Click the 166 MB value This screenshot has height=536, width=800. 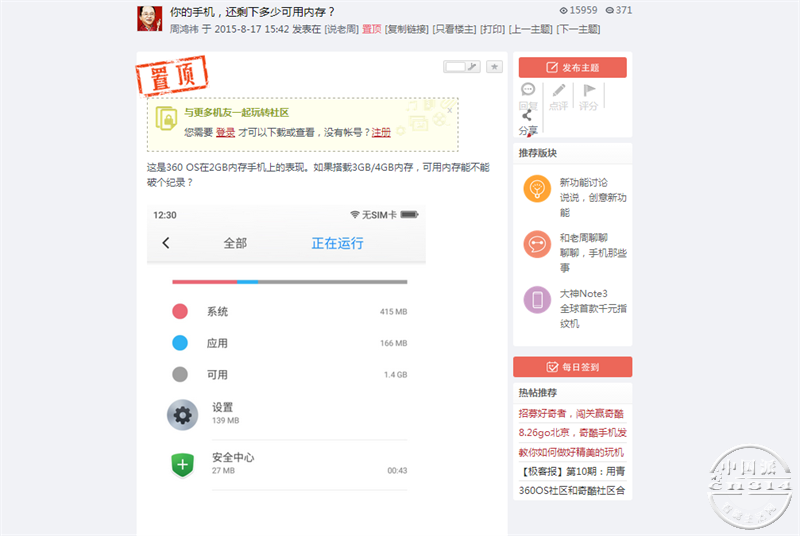[393, 343]
